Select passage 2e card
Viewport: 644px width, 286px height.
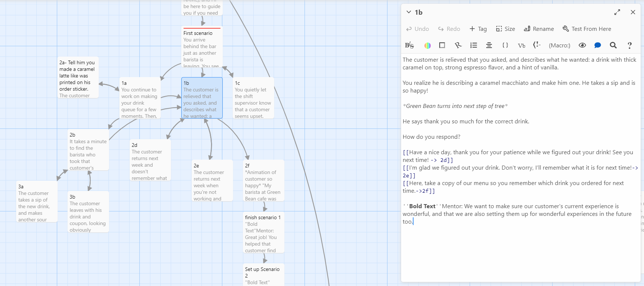pos(212,181)
